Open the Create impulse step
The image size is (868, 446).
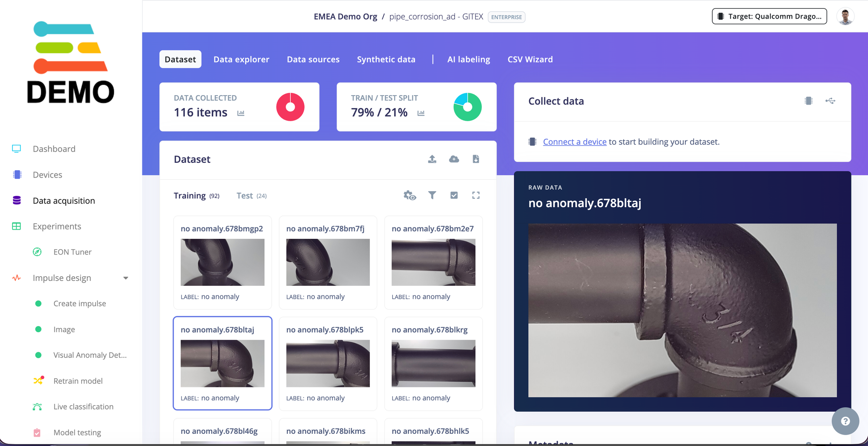tap(79, 304)
